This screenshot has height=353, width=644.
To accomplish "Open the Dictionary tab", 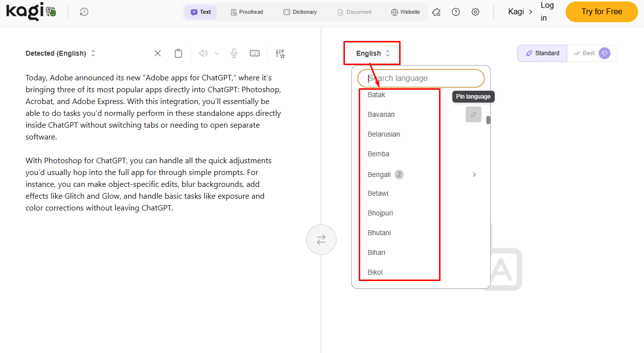I will click(300, 11).
